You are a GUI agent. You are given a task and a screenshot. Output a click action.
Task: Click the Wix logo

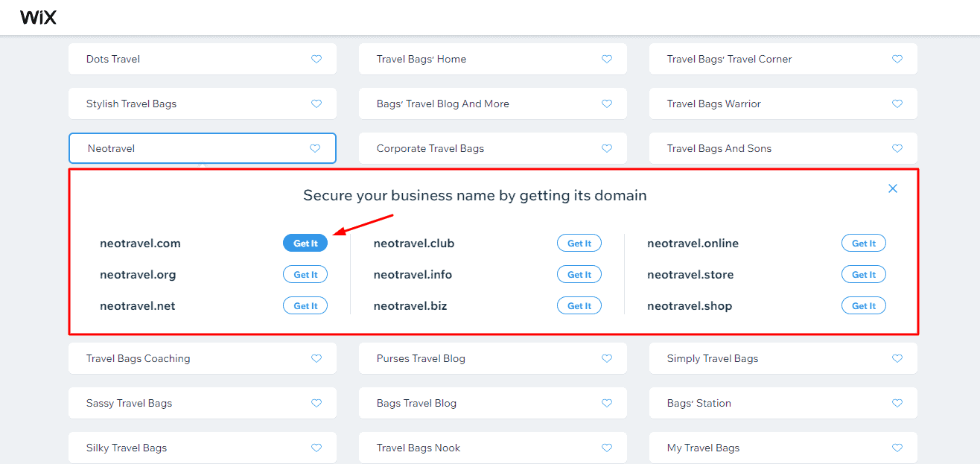[38, 18]
